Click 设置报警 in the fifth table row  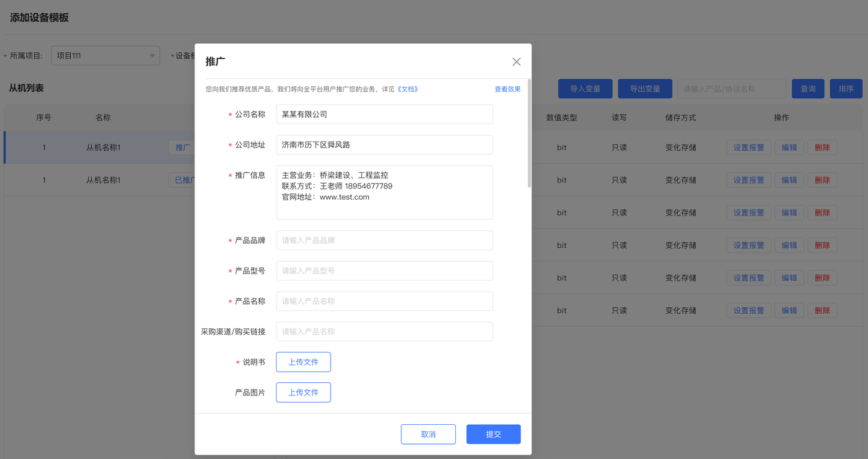749,278
